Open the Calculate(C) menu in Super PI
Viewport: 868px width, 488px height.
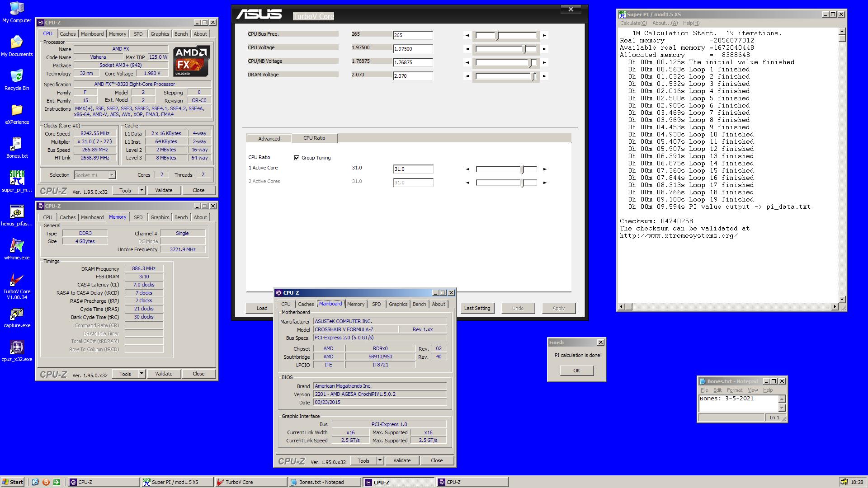pos(633,23)
